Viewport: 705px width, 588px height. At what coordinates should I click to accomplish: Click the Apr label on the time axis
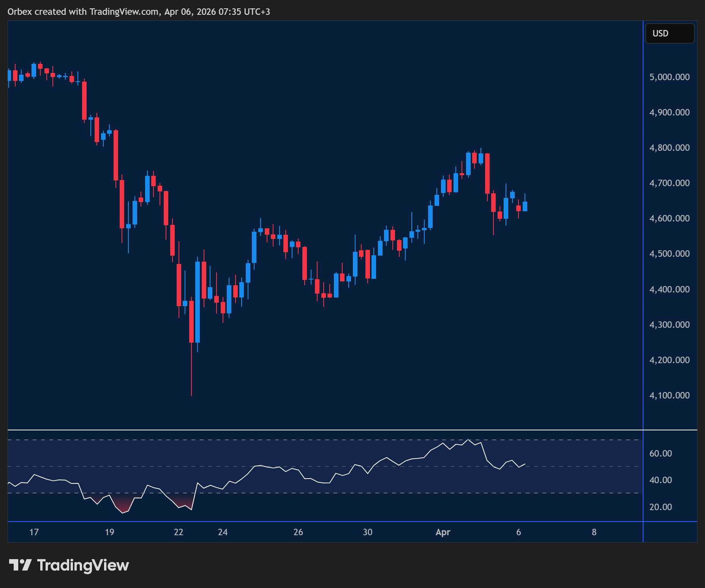[x=443, y=532]
